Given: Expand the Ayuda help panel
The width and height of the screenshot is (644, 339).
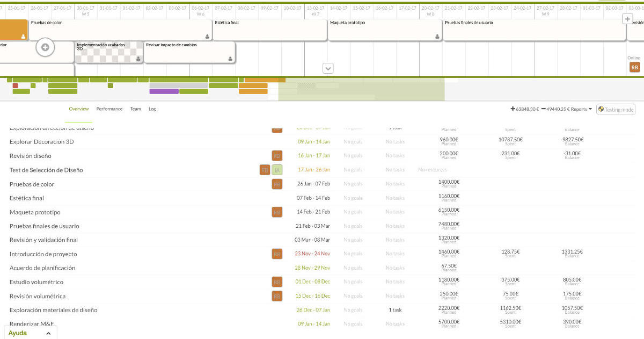Looking at the screenshot, I should coord(30,333).
